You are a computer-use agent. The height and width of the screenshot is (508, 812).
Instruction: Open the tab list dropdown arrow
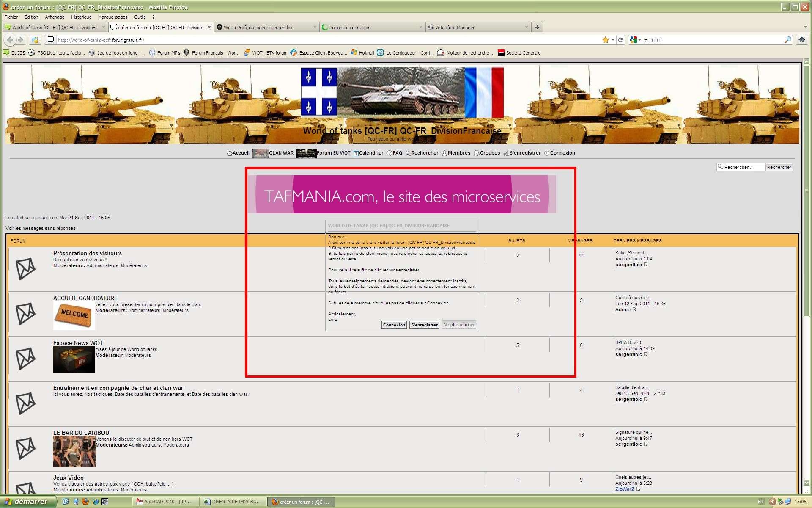[805, 27]
